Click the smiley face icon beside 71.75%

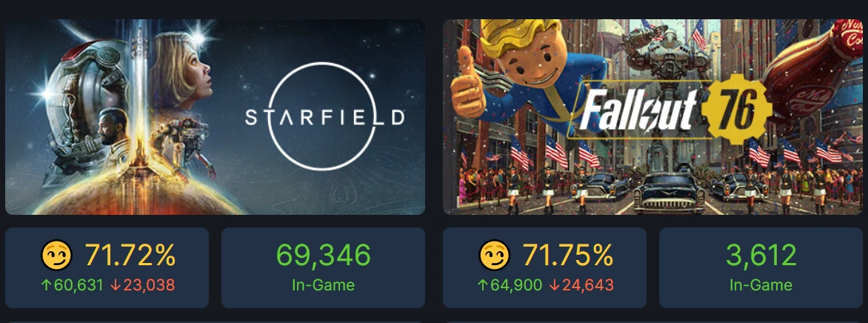coord(493,256)
